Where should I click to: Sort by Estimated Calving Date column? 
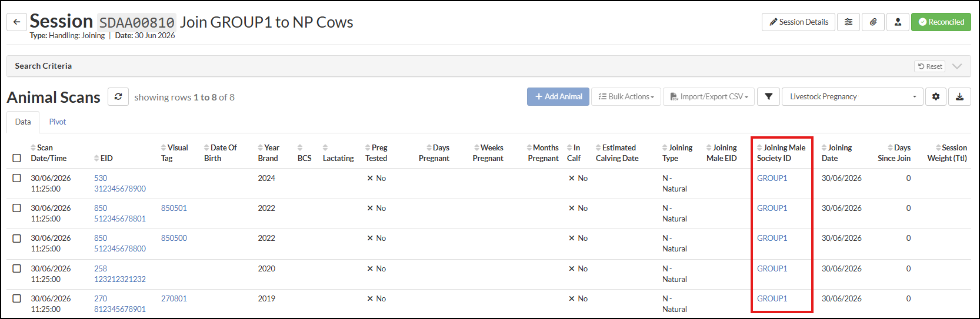[616, 153]
